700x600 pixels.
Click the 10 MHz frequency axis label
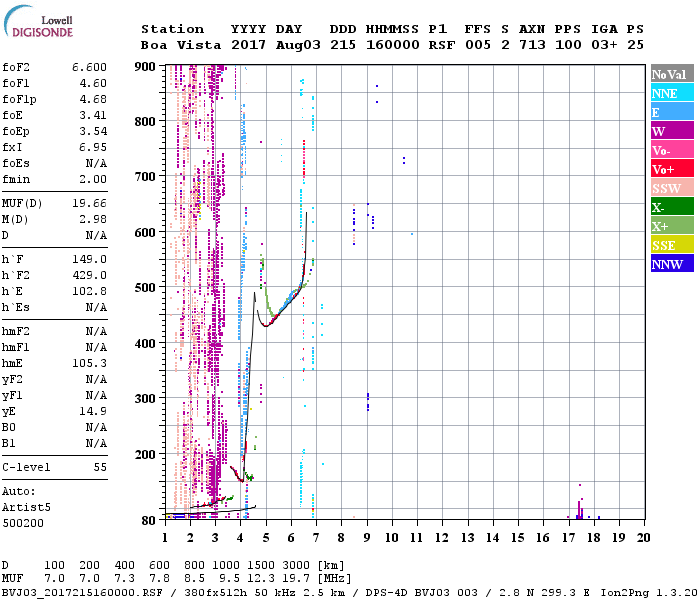tap(392, 538)
